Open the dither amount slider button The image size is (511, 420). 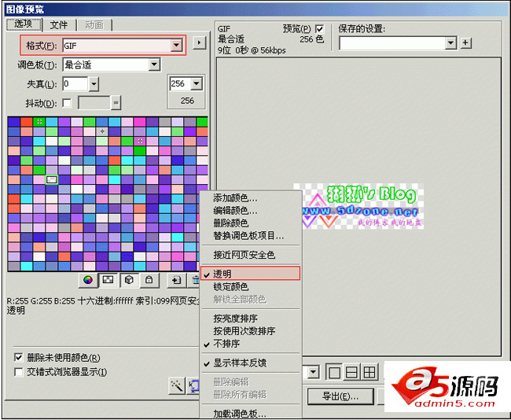click(116, 103)
